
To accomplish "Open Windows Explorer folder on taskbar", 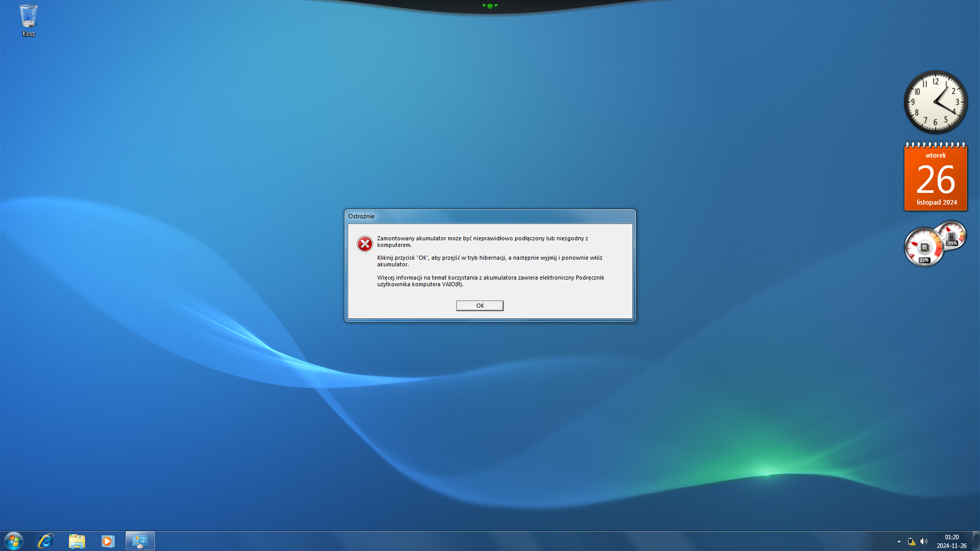I will tap(77, 541).
